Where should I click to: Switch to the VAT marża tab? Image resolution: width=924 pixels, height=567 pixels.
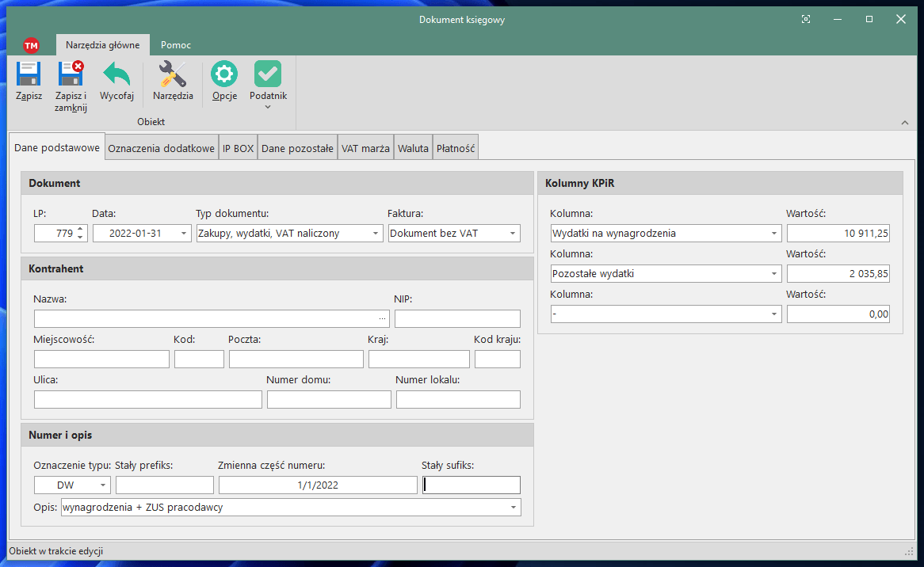tap(365, 148)
